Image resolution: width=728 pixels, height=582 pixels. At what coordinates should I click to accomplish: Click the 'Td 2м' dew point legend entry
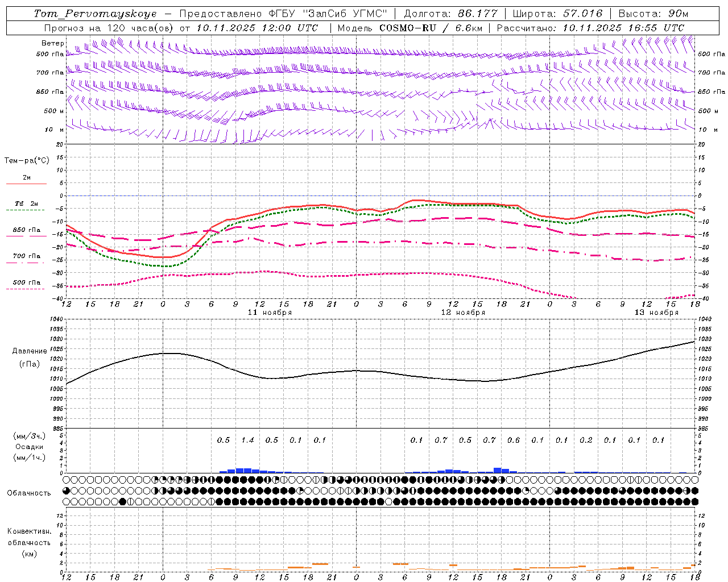tap(27, 203)
